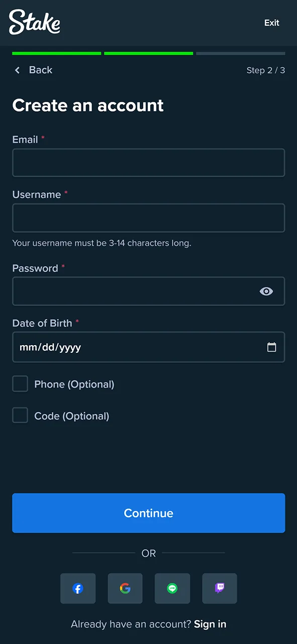Reveal the password with the eye icon
This screenshot has width=297, height=644.
coord(266,291)
